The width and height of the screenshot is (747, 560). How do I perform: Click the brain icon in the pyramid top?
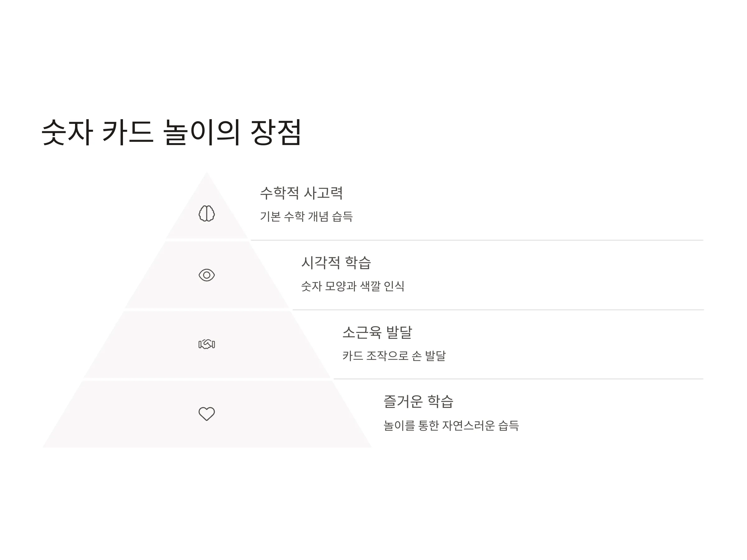207,213
